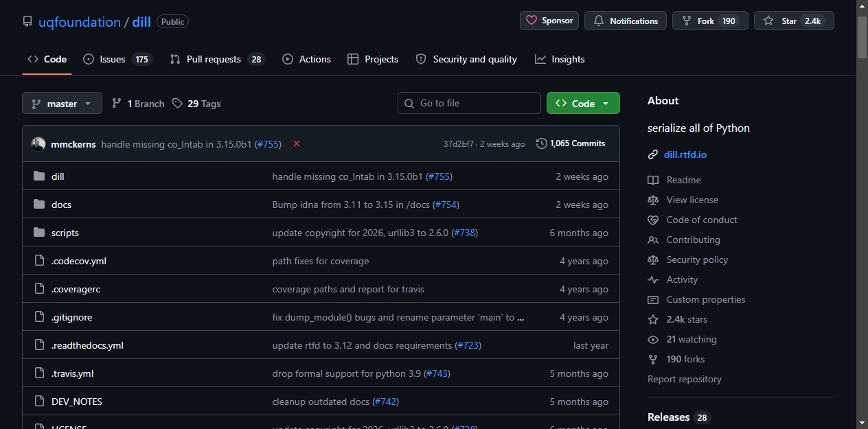Open the Pull requests tab

tap(217, 59)
